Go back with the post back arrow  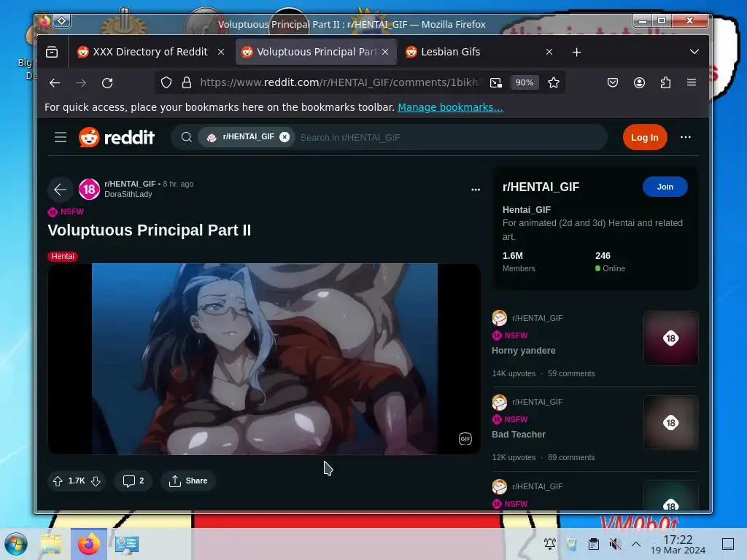coord(60,190)
